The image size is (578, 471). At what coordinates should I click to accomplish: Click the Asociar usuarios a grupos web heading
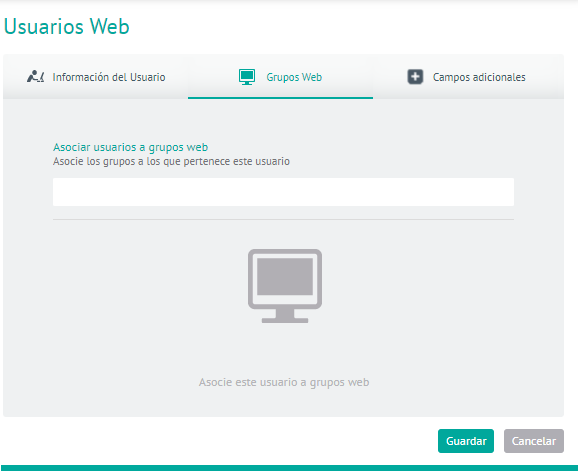(130, 147)
